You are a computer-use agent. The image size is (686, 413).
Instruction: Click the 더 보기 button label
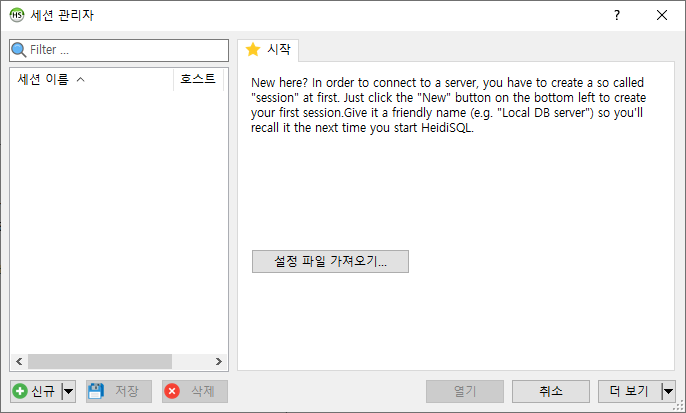[x=629, y=391]
